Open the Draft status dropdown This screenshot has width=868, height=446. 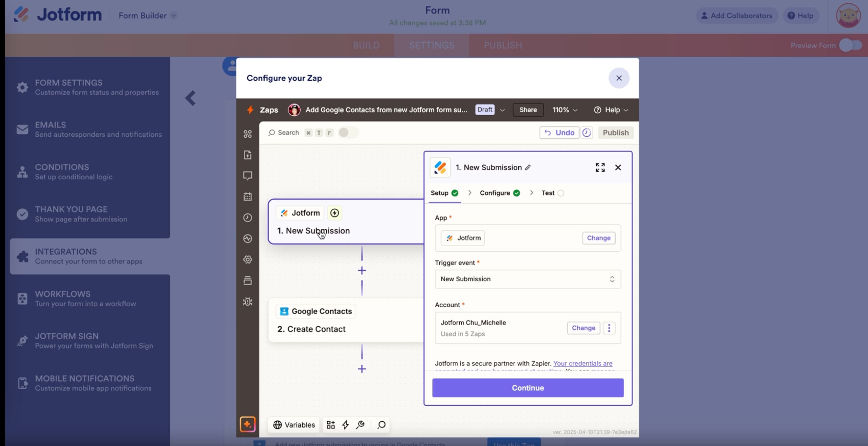point(490,110)
